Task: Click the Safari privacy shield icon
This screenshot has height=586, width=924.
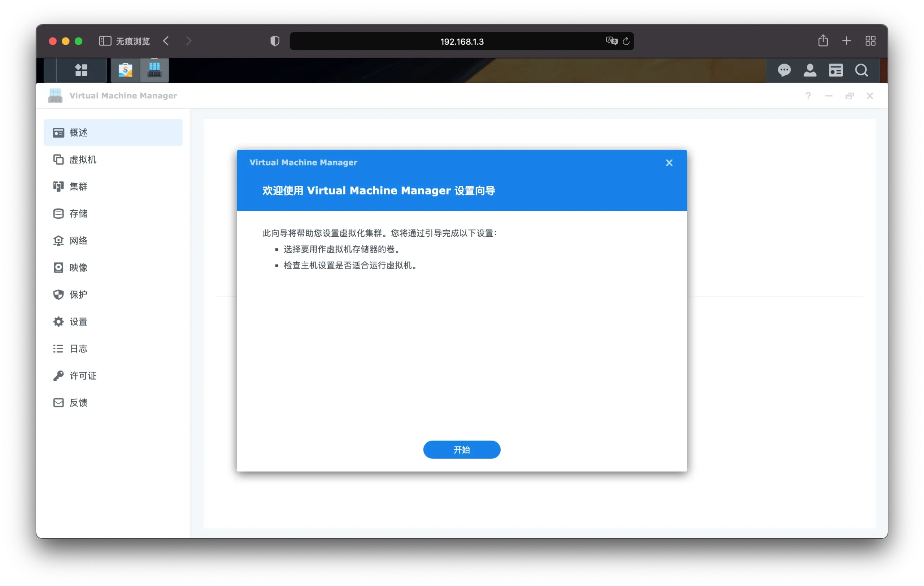Action: click(275, 41)
